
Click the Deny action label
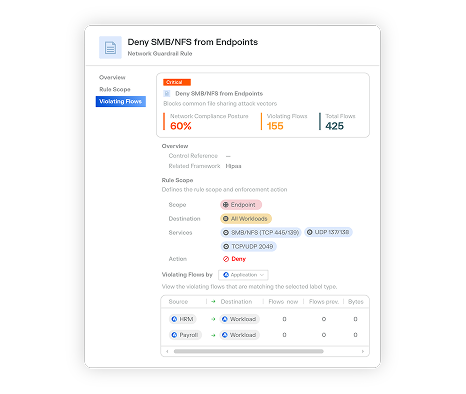239,259
